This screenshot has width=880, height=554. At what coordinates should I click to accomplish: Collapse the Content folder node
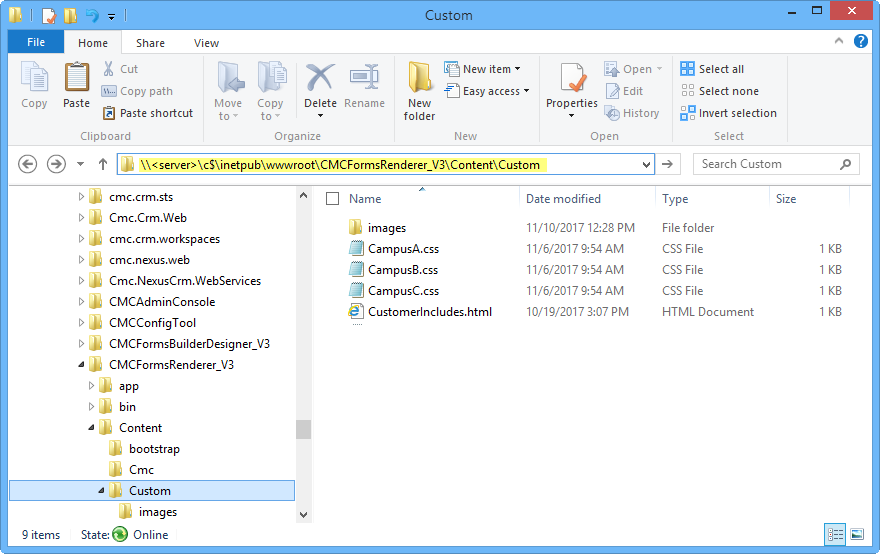(x=91, y=428)
